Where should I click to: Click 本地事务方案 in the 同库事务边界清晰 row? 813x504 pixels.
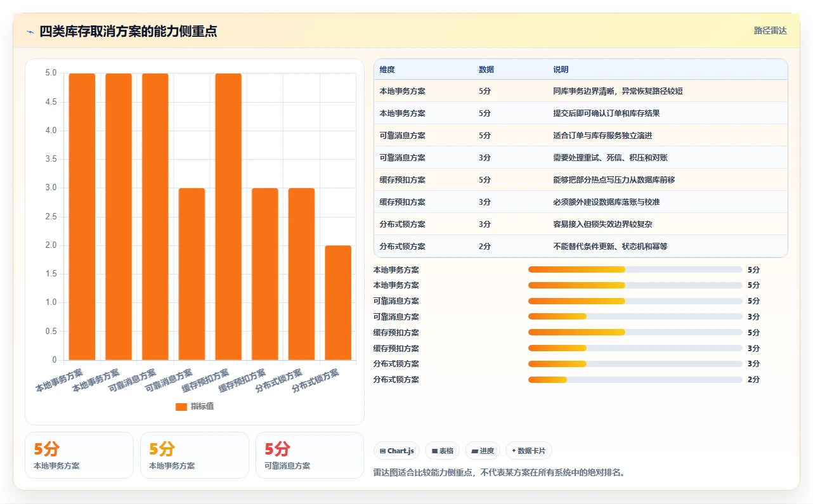(x=402, y=91)
